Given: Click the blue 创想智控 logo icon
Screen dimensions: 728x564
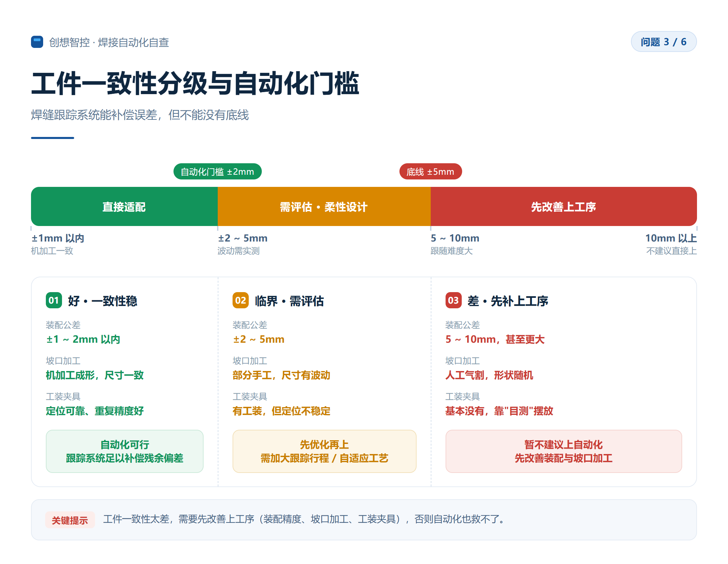Looking at the screenshot, I should click(37, 42).
